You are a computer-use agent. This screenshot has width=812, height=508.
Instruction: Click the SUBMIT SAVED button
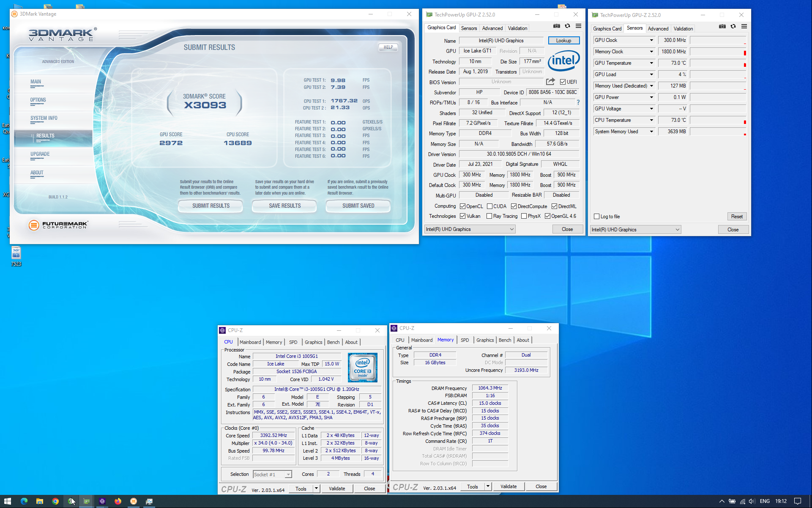[x=358, y=206]
